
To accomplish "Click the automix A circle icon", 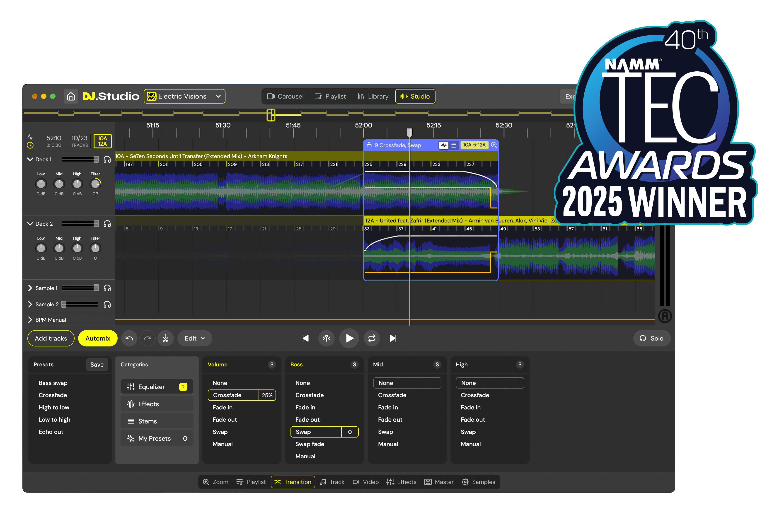I will point(665,317).
